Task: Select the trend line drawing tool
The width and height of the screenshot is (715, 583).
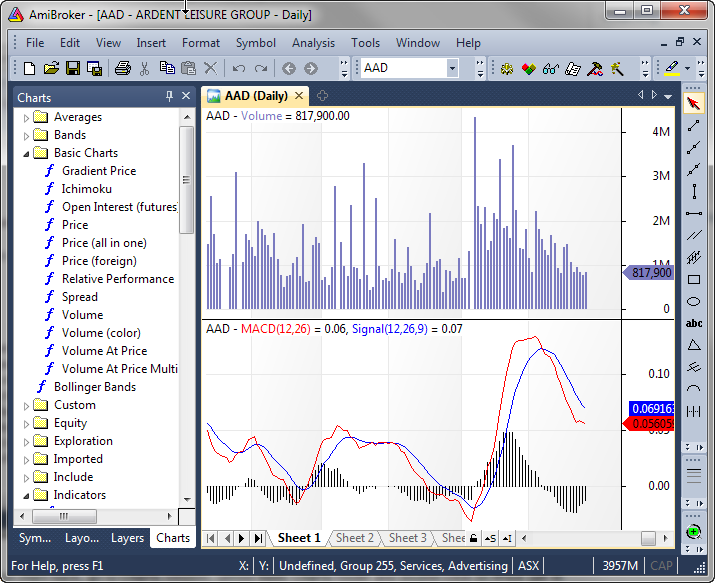Action: [x=694, y=125]
